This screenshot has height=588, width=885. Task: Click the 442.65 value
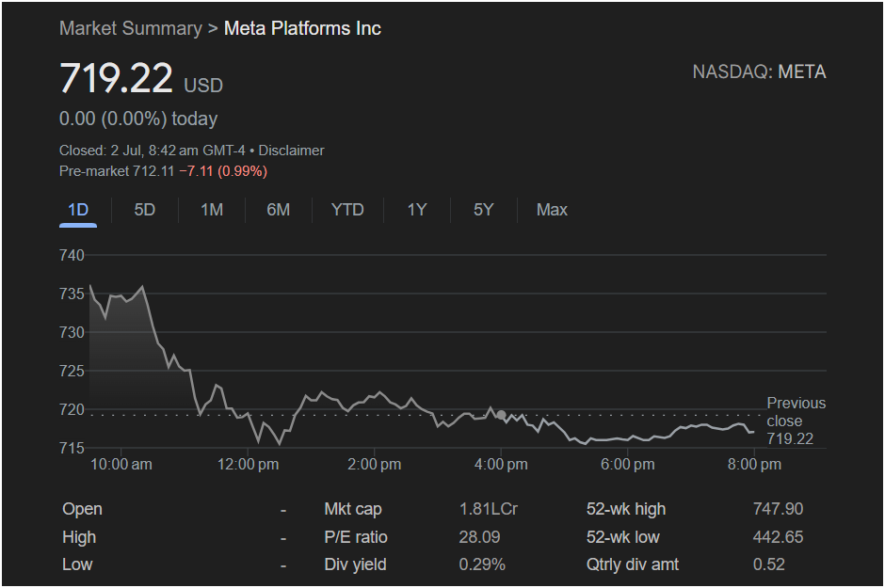point(778,537)
